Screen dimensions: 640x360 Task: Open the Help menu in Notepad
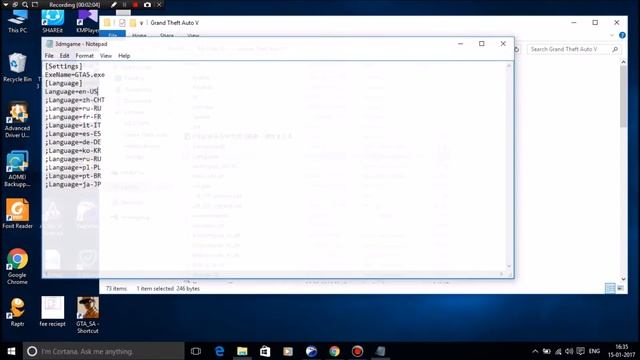point(124,56)
